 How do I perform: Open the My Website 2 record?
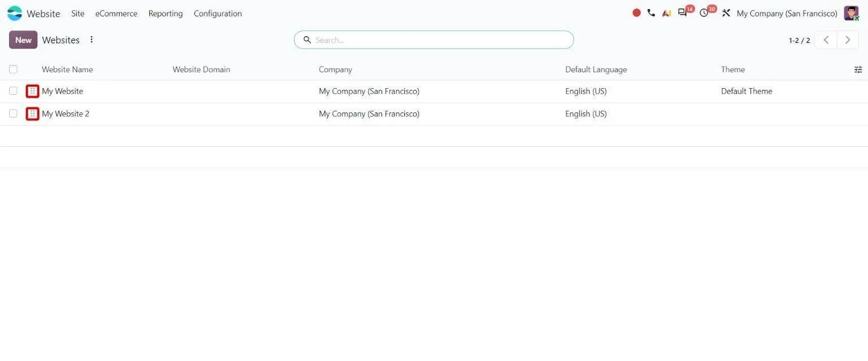(x=66, y=114)
